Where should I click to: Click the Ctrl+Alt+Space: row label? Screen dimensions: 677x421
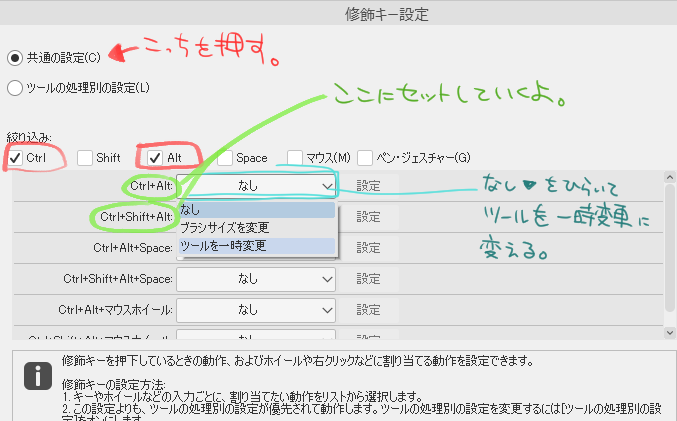coord(133,248)
